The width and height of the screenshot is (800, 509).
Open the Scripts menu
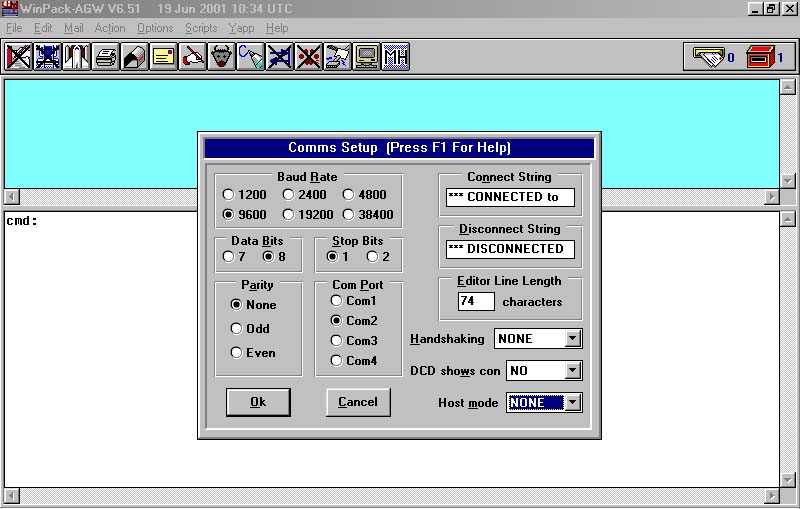pyautogui.click(x=201, y=28)
